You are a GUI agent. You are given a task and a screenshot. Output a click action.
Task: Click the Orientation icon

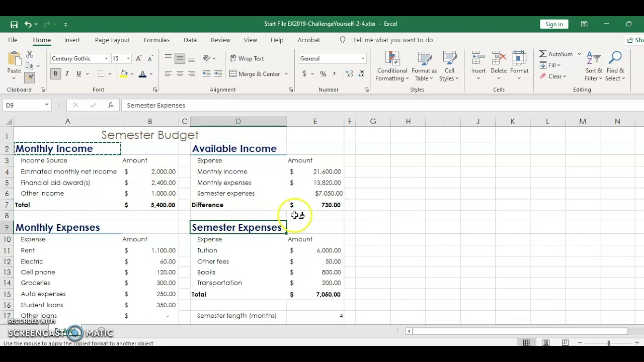tap(207, 58)
